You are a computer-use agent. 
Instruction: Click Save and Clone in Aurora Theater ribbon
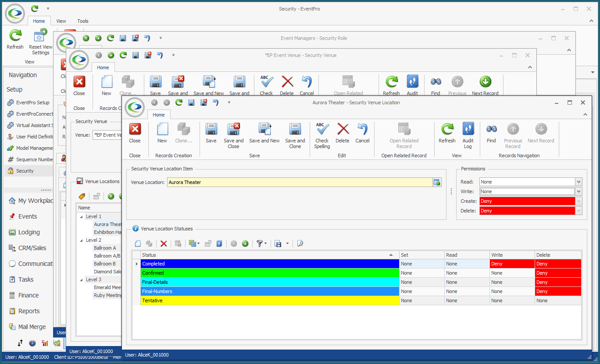(x=295, y=136)
